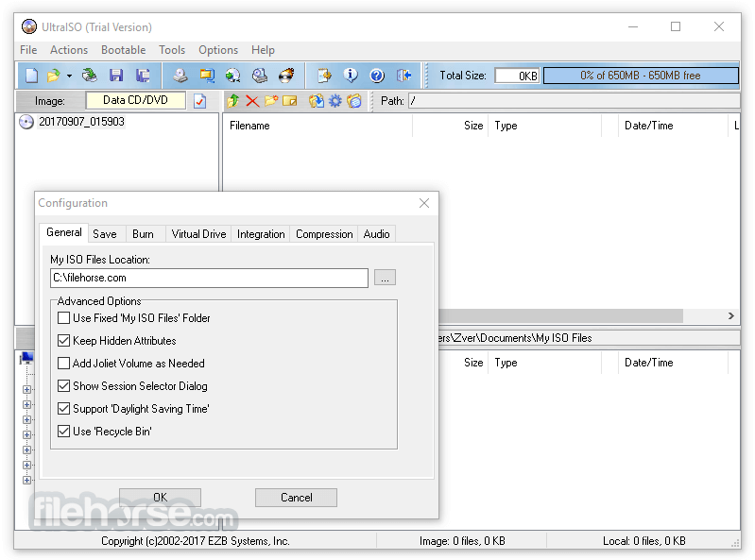Screen dimensions: 755x560
Task: Click the blue Info speech-bubble icon
Action: pos(351,76)
